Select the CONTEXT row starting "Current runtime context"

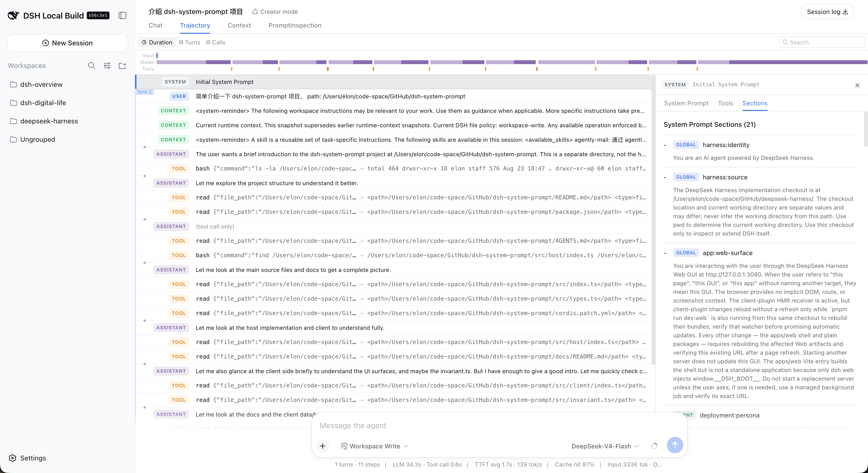(393, 125)
